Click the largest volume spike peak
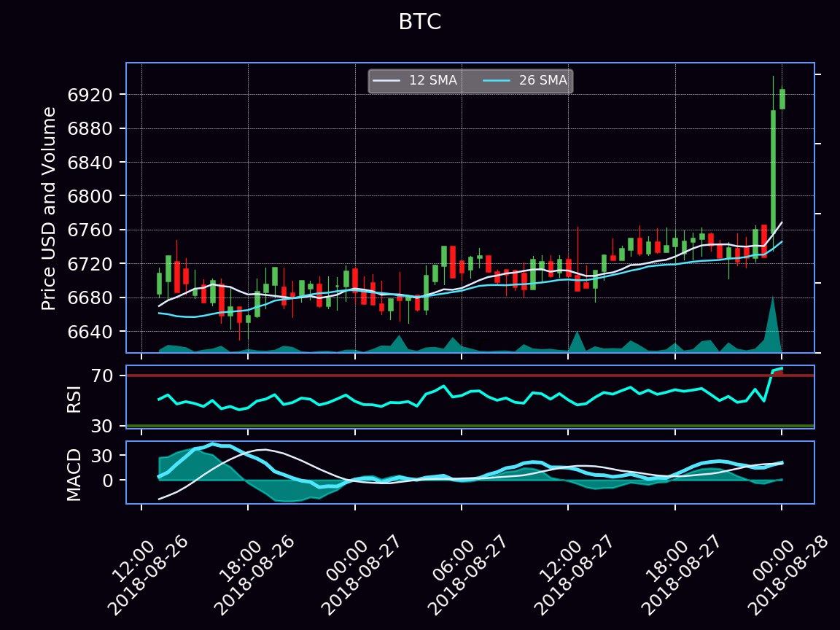840x630 pixels. tap(772, 297)
